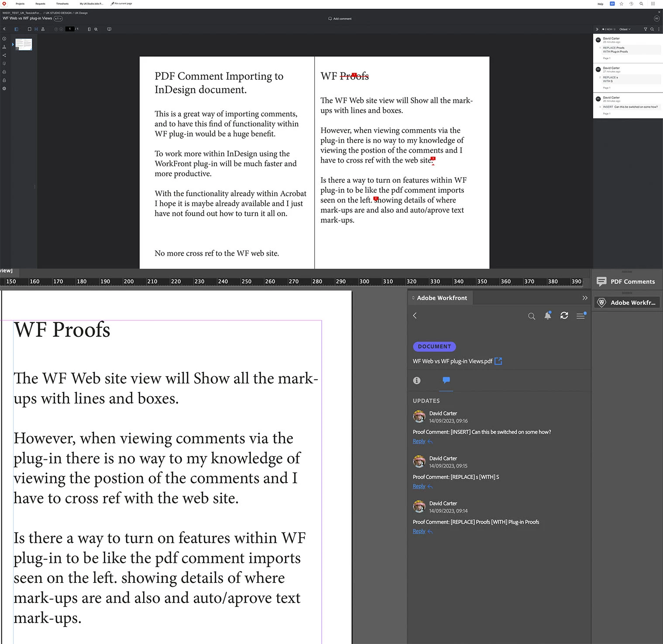Open the v.1 version dropdown

click(x=58, y=18)
